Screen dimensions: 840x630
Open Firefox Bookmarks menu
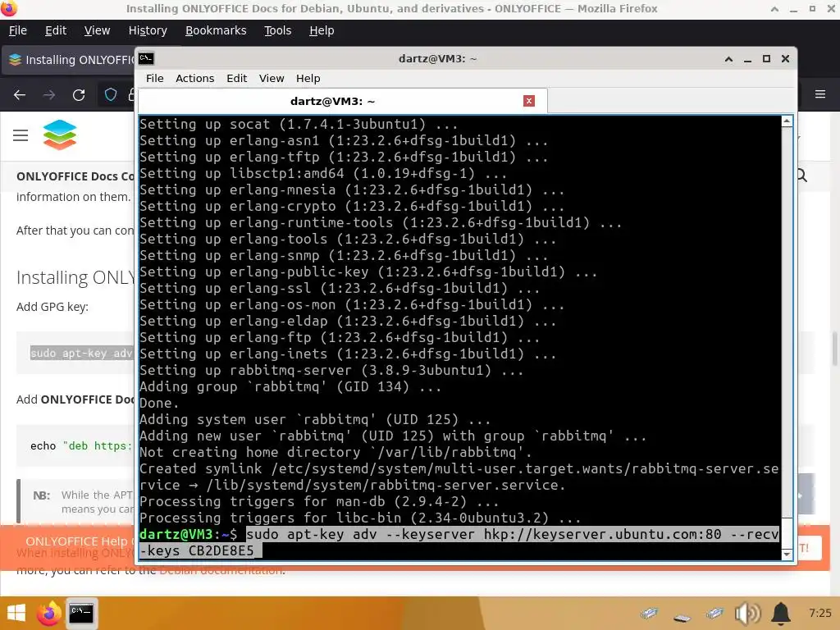tap(216, 30)
